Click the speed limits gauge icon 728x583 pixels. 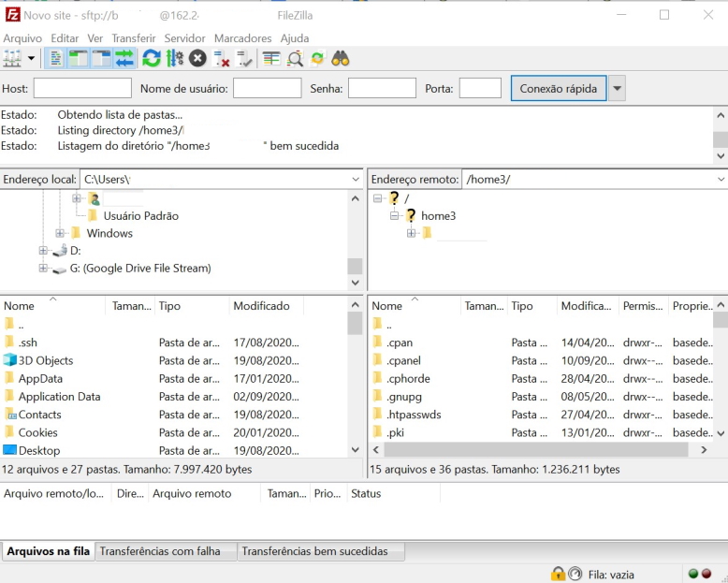(x=575, y=574)
